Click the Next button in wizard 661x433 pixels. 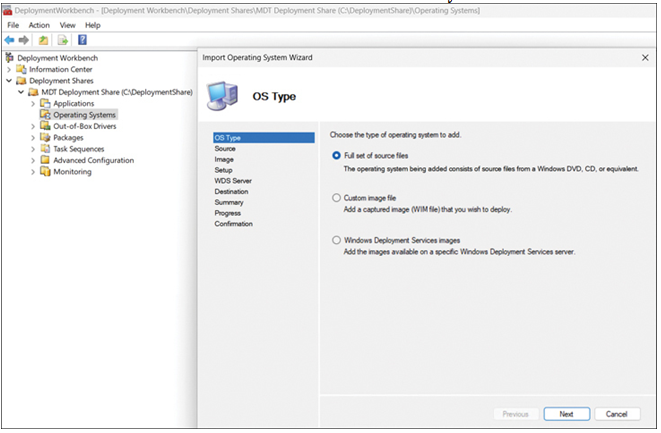(567, 414)
